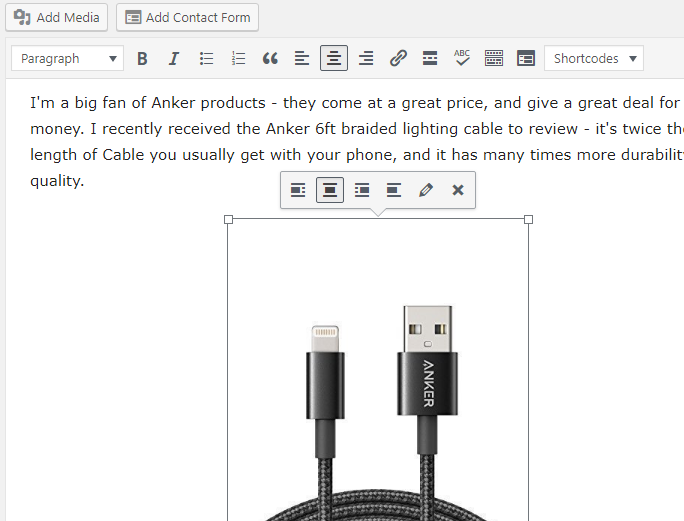Align the image left
The width and height of the screenshot is (684, 521).
click(x=298, y=190)
